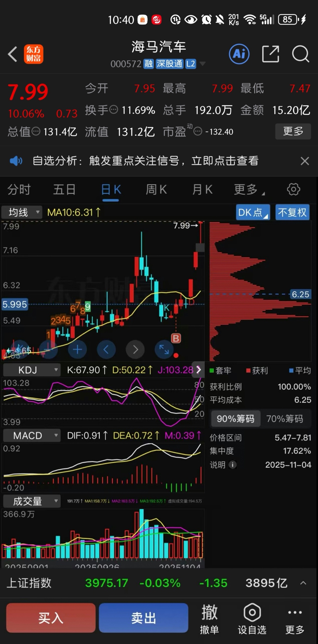Tap the 套牢 legend label

point(220,371)
